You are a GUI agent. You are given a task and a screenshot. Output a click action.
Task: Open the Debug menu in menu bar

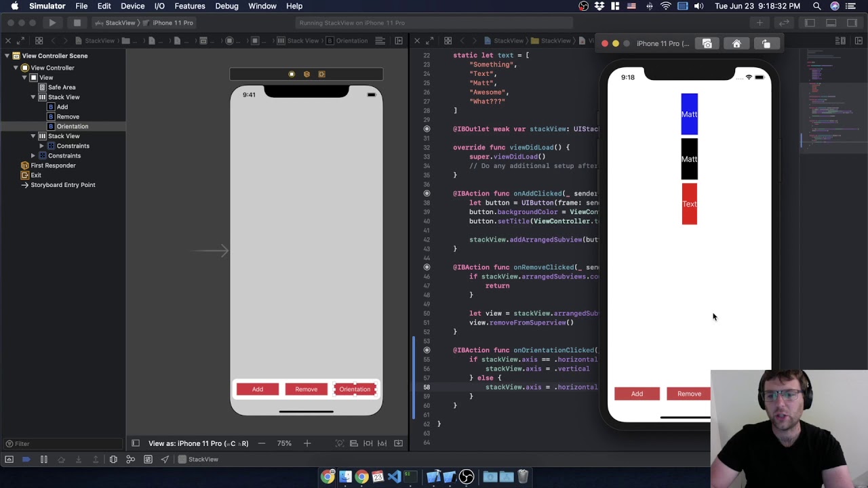point(226,6)
